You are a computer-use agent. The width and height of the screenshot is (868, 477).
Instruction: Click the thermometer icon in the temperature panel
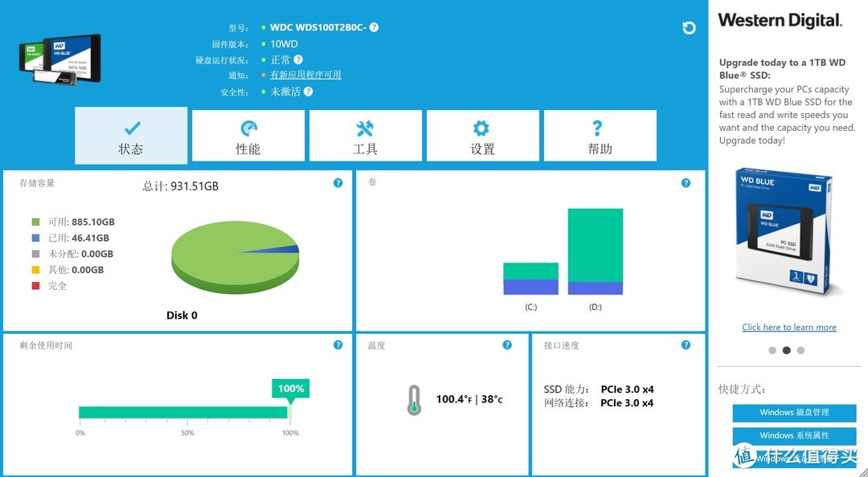[x=413, y=398]
